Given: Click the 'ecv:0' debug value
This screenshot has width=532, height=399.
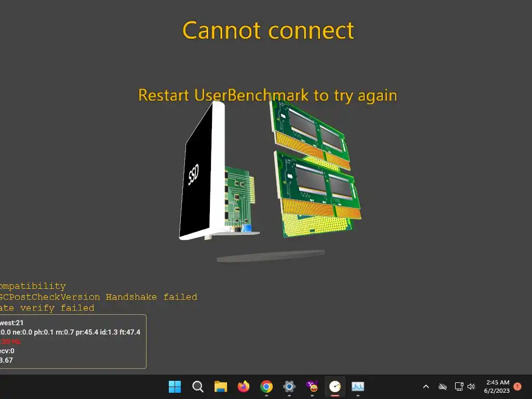Looking at the screenshot, I should click(7, 351).
